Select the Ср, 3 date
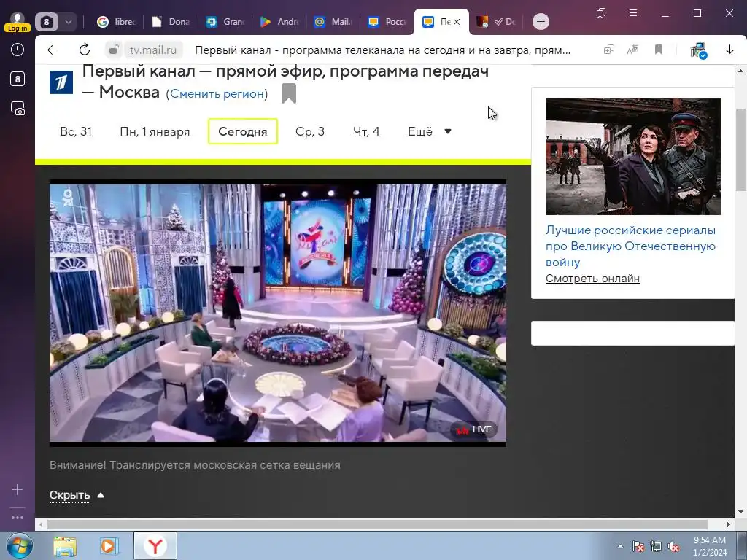Viewport: 747px width, 560px height. click(310, 131)
